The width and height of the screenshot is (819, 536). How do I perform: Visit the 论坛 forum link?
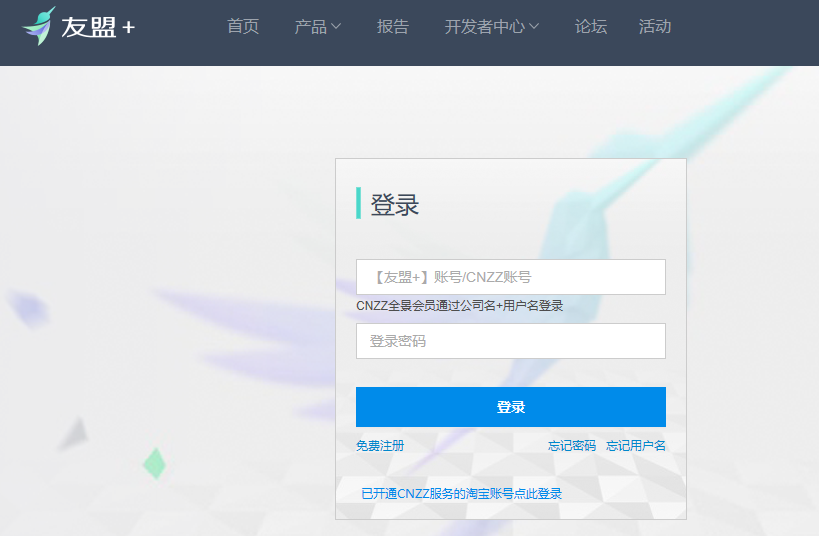[591, 27]
